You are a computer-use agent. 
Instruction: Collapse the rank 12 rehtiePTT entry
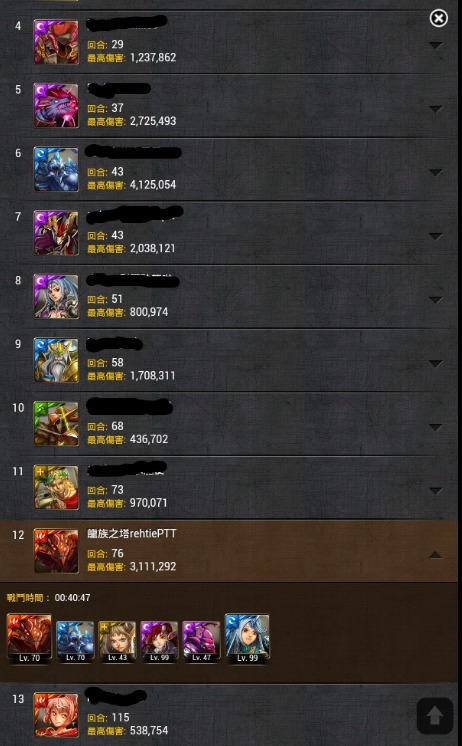tap(435, 554)
